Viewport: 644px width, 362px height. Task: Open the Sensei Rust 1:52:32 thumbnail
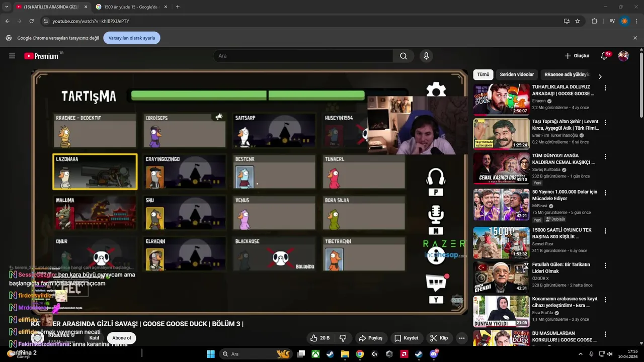501,242
